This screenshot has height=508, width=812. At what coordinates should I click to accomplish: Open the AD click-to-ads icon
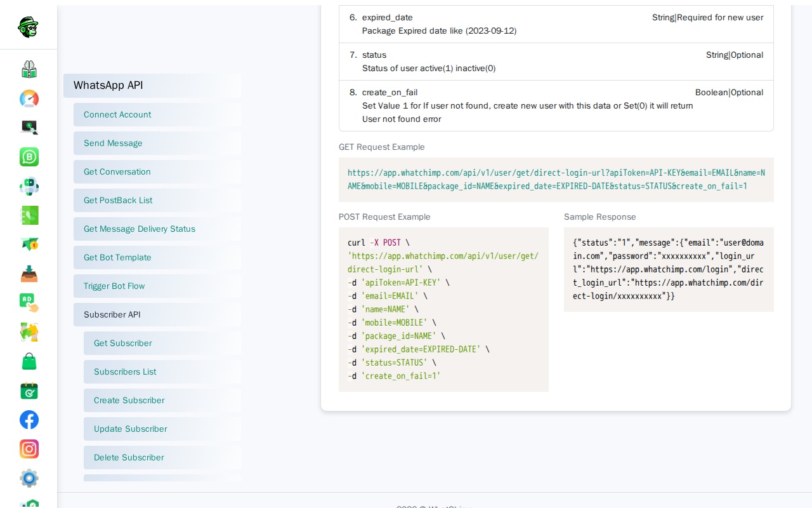pos(29,303)
